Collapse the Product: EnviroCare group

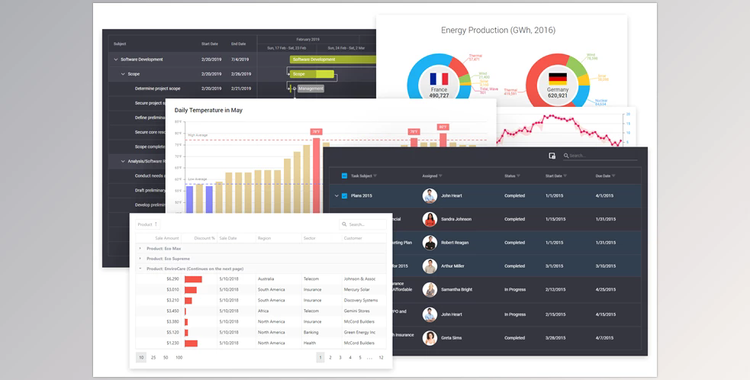tap(140, 268)
